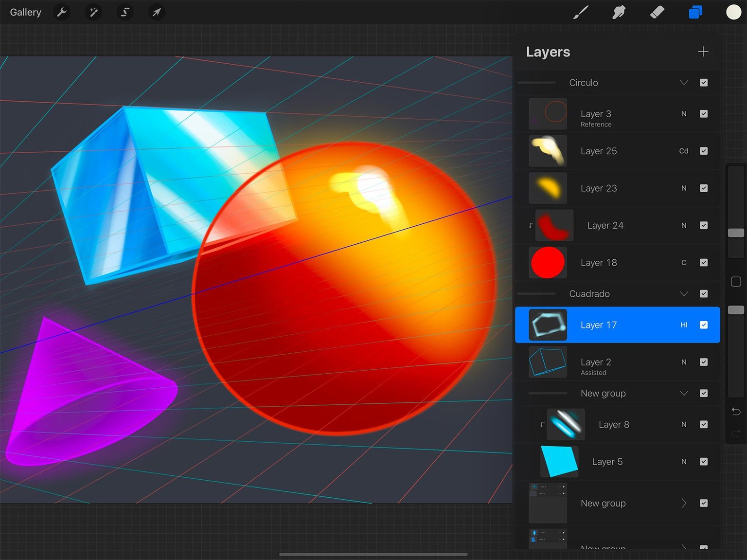Activate the Transform arrow tool
The height and width of the screenshot is (560, 747).
click(x=157, y=12)
